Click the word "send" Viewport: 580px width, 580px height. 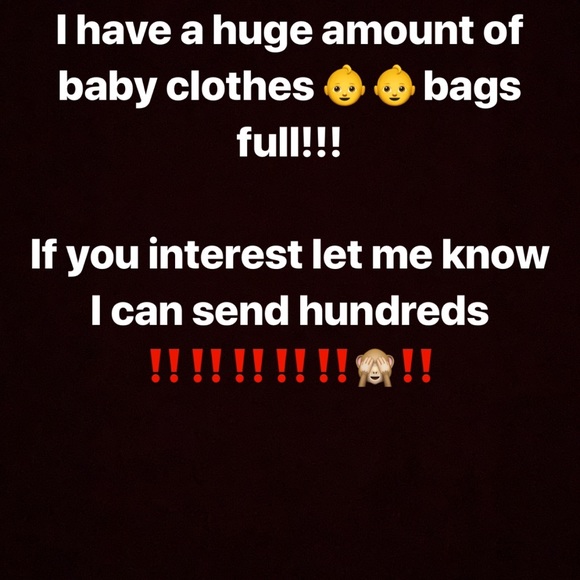240,310
